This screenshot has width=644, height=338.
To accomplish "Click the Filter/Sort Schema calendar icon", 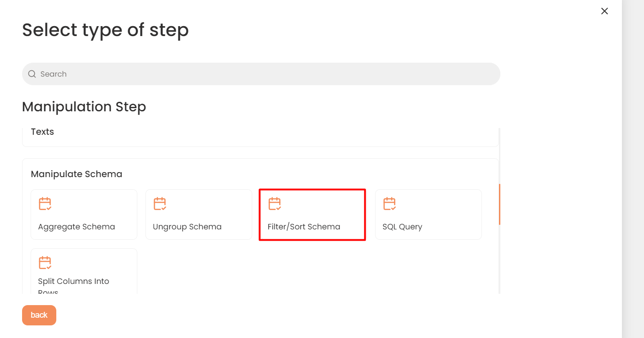I will (275, 204).
